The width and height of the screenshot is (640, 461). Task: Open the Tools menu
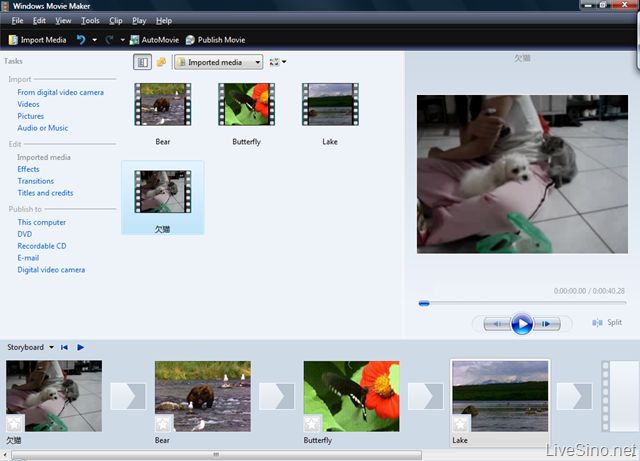click(x=90, y=20)
